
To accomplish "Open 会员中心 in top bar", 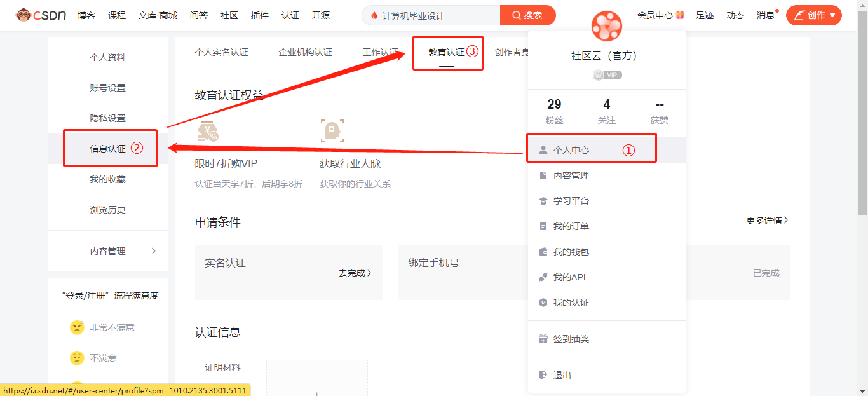I will (x=655, y=15).
